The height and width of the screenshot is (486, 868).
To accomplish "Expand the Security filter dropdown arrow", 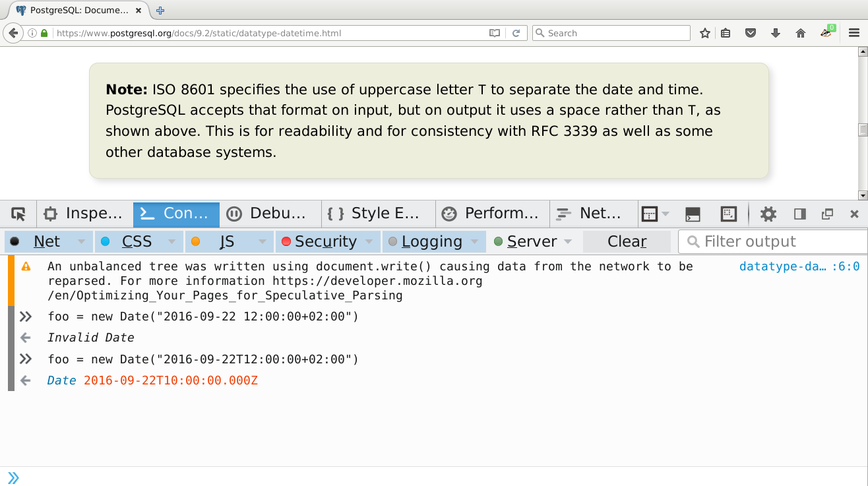I will click(369, 241).
